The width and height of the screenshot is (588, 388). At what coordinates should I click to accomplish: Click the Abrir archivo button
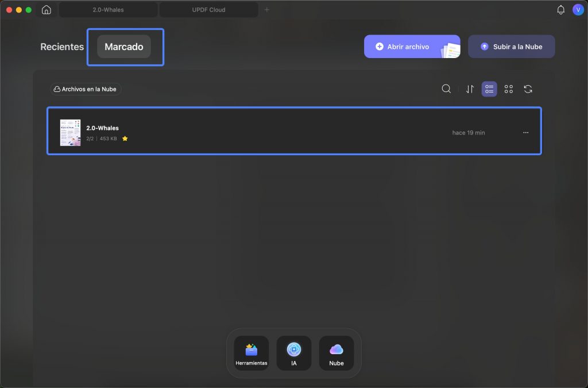pos(412,47)
